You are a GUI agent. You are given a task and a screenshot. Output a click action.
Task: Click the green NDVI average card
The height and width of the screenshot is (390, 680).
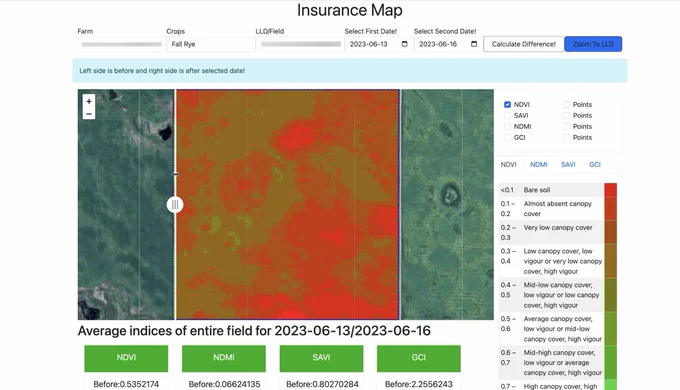click(x=126, y=358)
